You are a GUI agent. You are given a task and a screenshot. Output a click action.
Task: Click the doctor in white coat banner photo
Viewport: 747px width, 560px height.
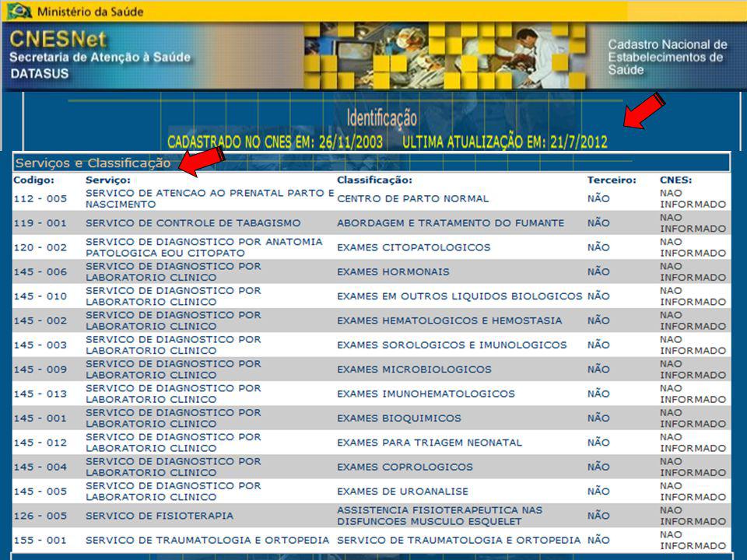pyautogui.click(x=534, y=54)
